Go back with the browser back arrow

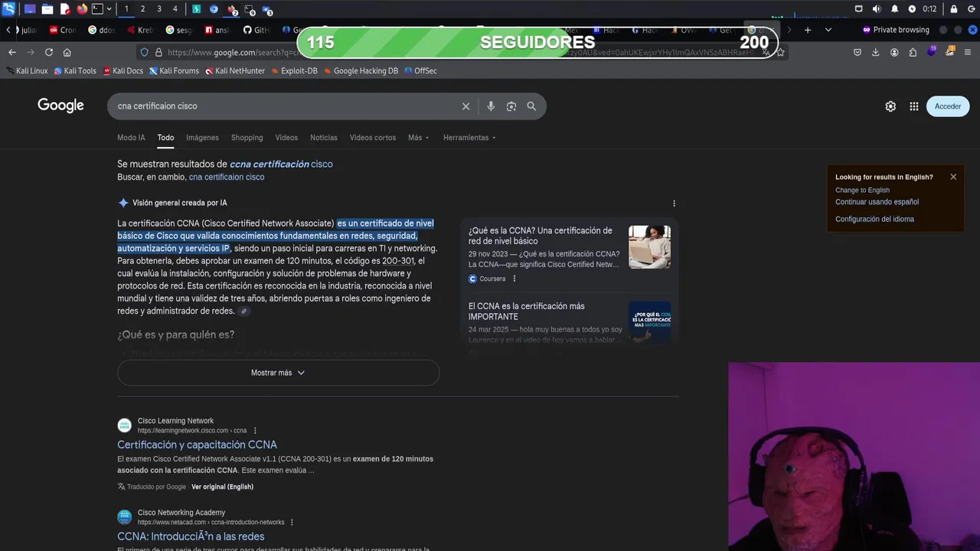coord(12,52)
